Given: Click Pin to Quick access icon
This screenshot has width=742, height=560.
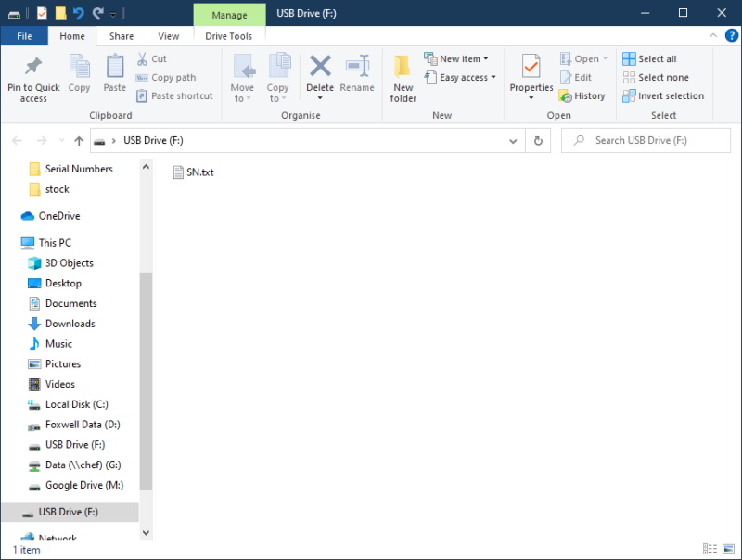Looking at the screenshot, I should click(33, 68).
